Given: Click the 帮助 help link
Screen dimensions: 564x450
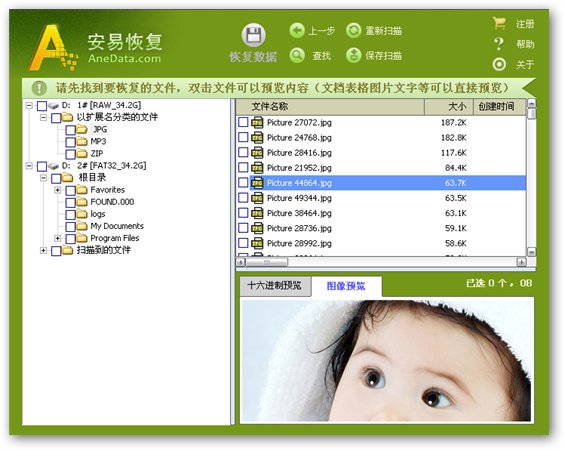Looking at the screenshot, I should (525, 44).
